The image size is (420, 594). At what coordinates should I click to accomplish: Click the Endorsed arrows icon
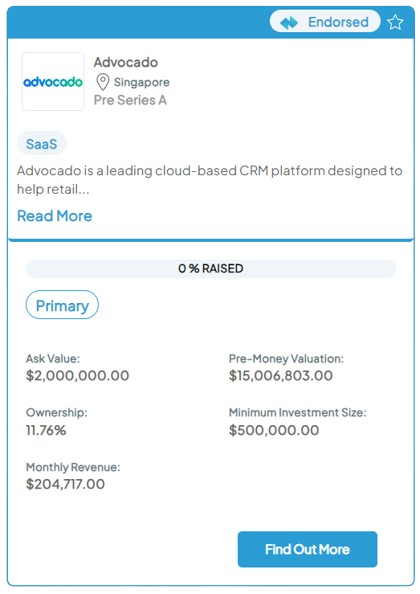click(289, 22)
